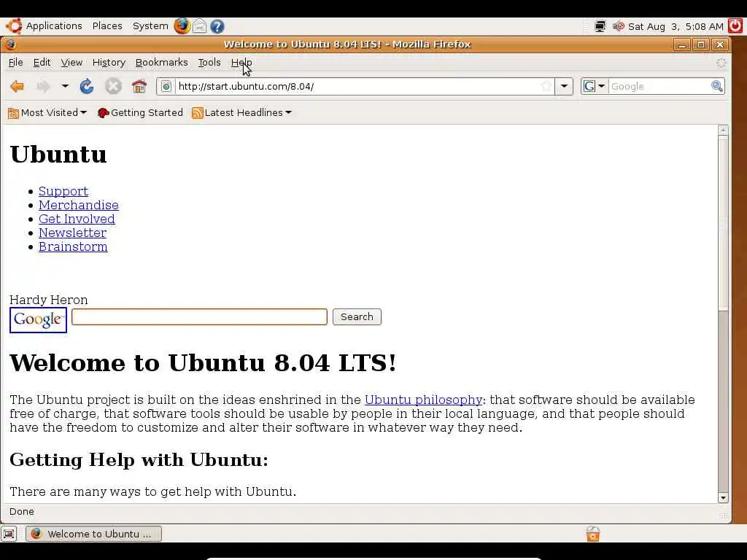Select the Welcome to Ubuntu taskbar window button

point(94,534)
